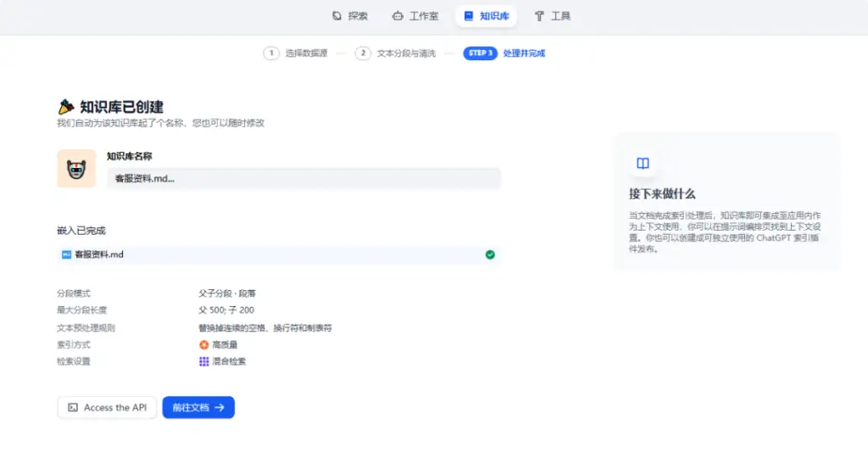Click the 工具 hammer icon
The image size is (868, 474).
point(539,16)
